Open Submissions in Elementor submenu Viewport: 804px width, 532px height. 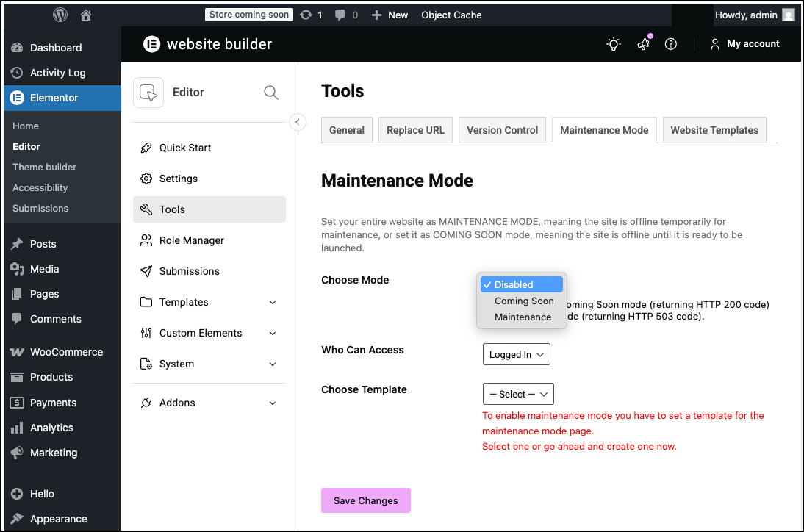[x=40, y=208]
